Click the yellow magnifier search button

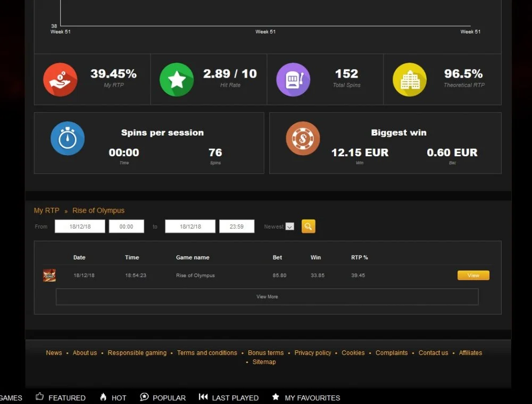click(309, 226)
